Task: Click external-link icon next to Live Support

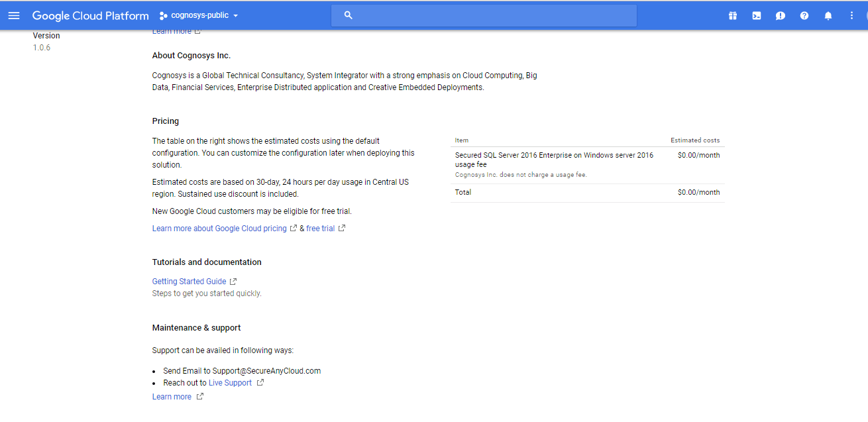Action: [260, 383]
